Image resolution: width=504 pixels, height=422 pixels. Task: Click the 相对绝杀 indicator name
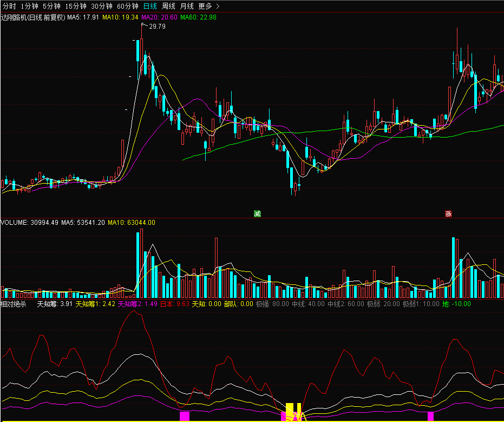point(14,304)
